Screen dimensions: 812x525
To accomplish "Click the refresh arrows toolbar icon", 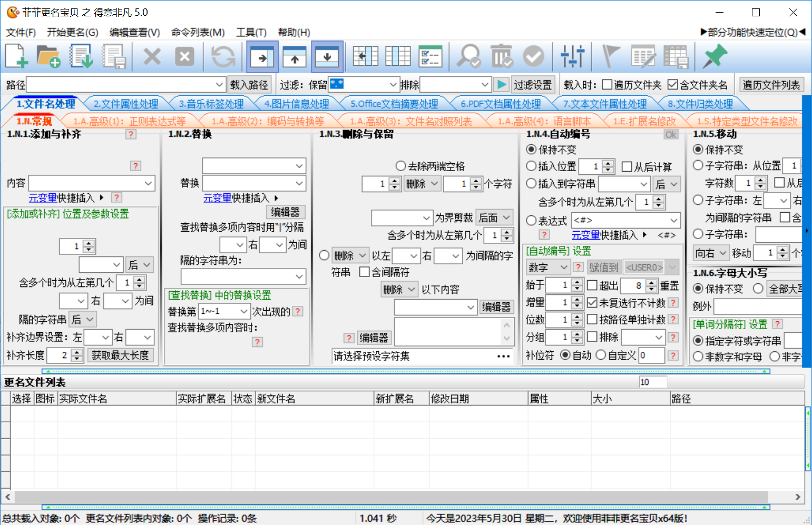I will click(x=223, y=56).
